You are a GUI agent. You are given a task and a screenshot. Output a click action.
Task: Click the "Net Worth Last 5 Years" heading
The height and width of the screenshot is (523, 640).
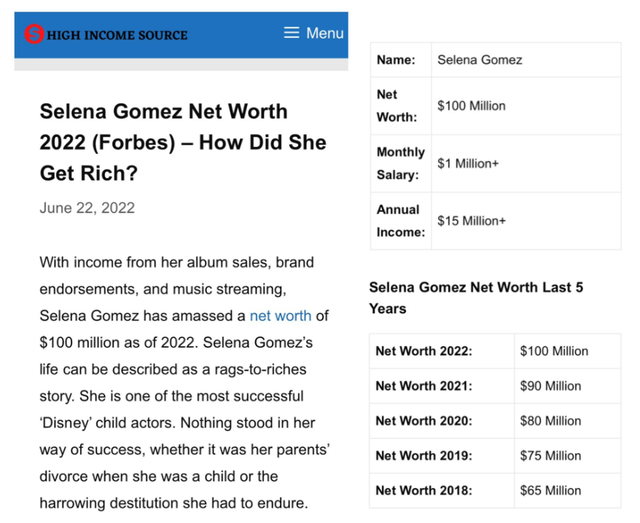pyautogui.click(x=476, y=297)
